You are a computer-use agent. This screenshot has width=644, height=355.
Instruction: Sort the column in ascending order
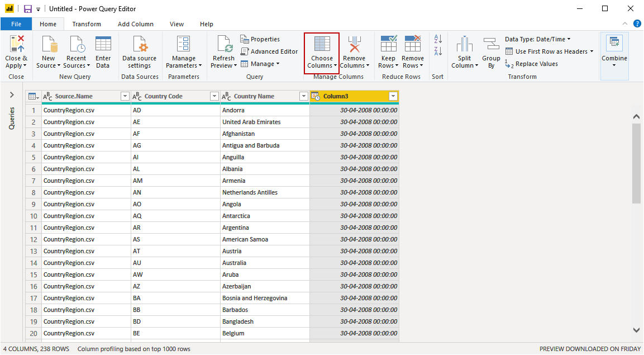[438, 39]
